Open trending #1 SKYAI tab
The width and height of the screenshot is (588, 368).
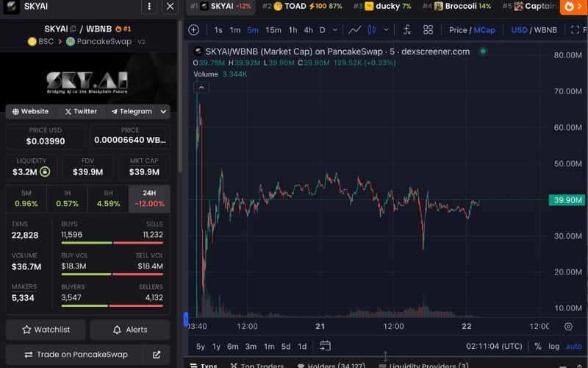220,7
